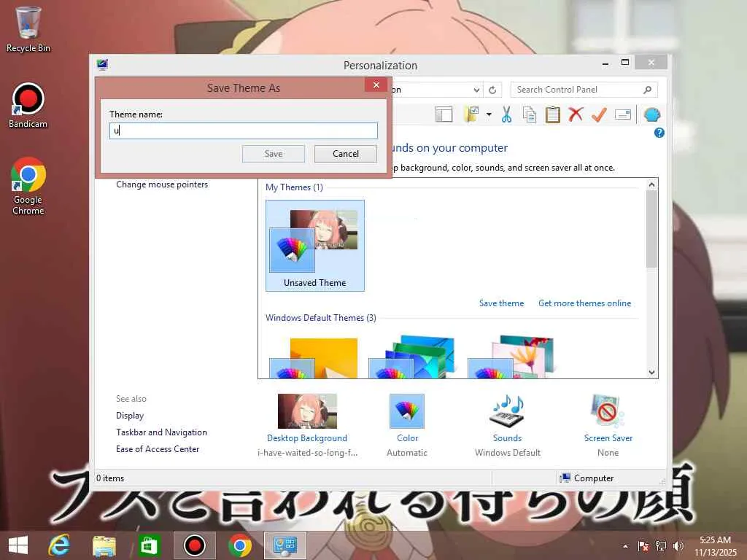Click Action Center flag tray icon
The height and width of the screenshot is (560, 747).
coord(643,546)
